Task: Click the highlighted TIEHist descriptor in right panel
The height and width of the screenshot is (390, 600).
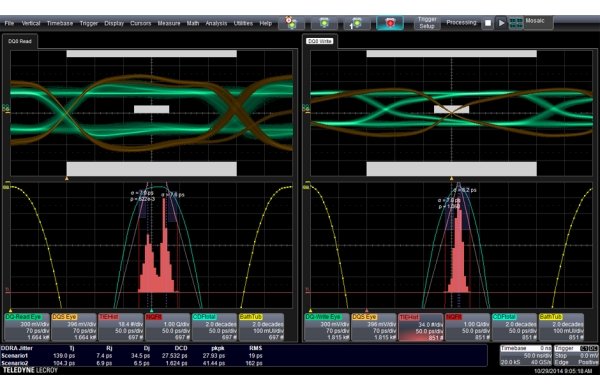Action: click(x=420, y=327)
